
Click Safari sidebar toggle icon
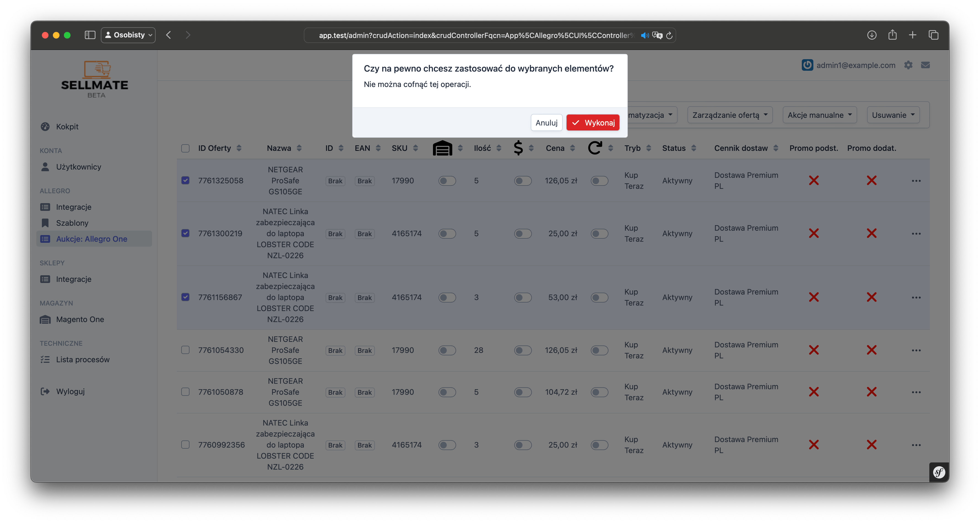click(x=90, y=35)
